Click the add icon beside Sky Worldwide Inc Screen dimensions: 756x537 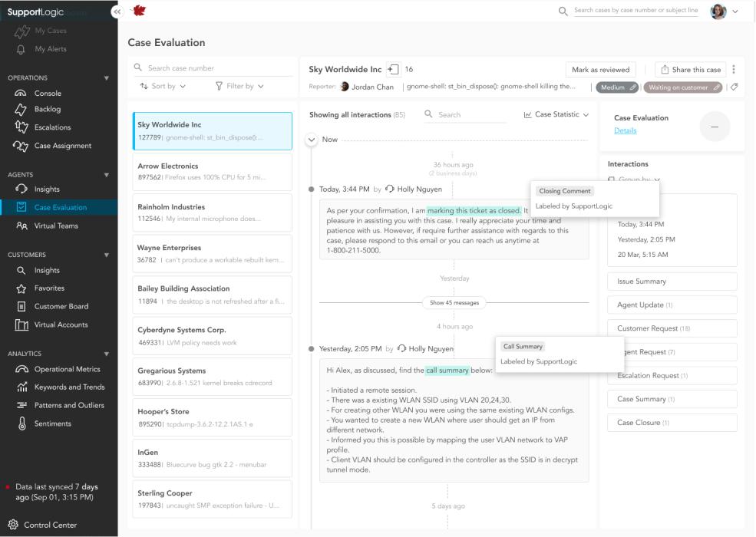(x=394, y=69)
